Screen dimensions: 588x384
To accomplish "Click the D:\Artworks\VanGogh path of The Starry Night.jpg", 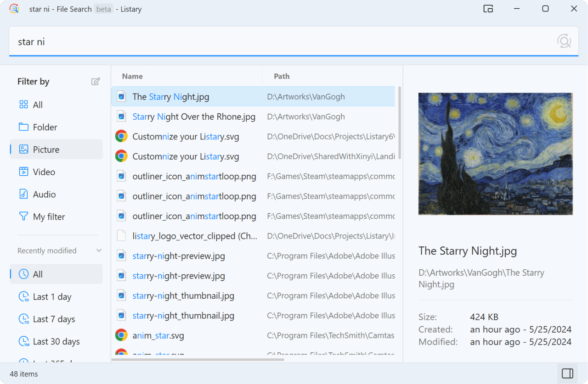I will (305, 97).
